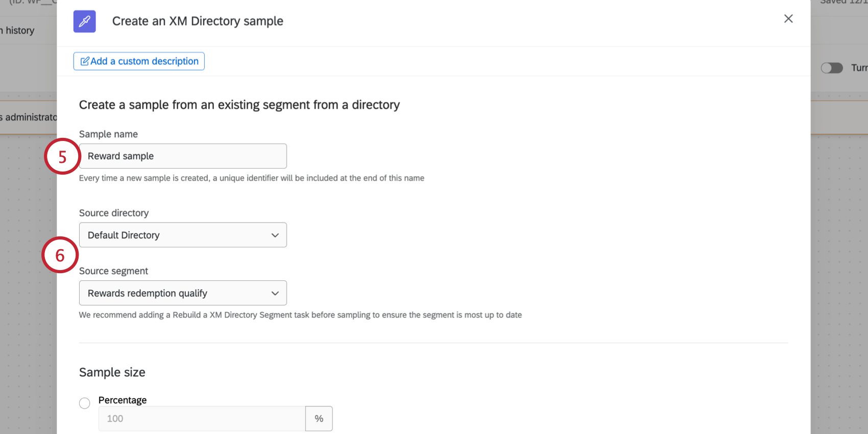
Task: Click inside the Sample name field
Action: pyautogui.click(x=183, y=156)
